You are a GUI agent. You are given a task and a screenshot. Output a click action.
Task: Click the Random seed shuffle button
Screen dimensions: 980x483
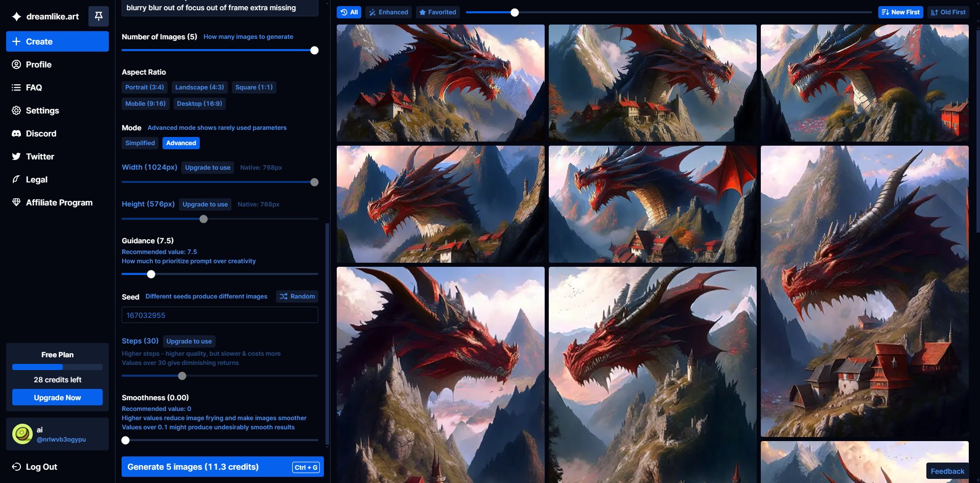click(297, 296)
